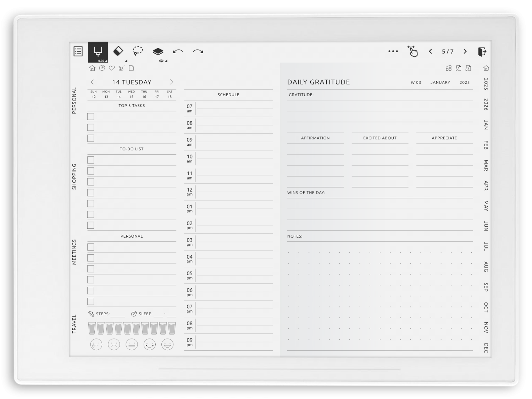Screen dimensions: 532x399
Task: Jump to the DEC month tab
Action: click(x=486, y=348)
